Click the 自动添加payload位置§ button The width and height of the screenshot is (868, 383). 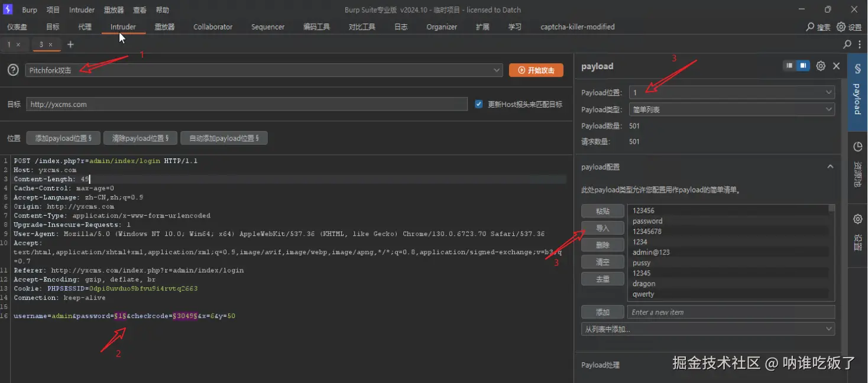coord(224,138)
